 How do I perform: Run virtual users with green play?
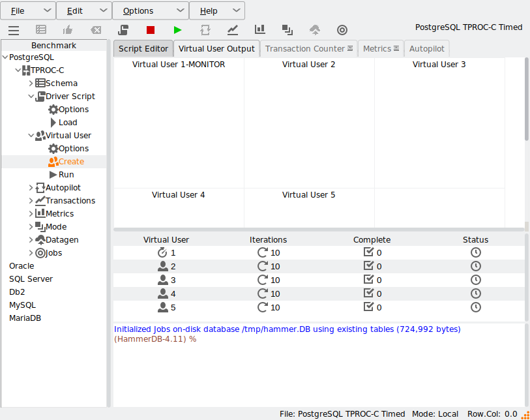pos(177,30)
